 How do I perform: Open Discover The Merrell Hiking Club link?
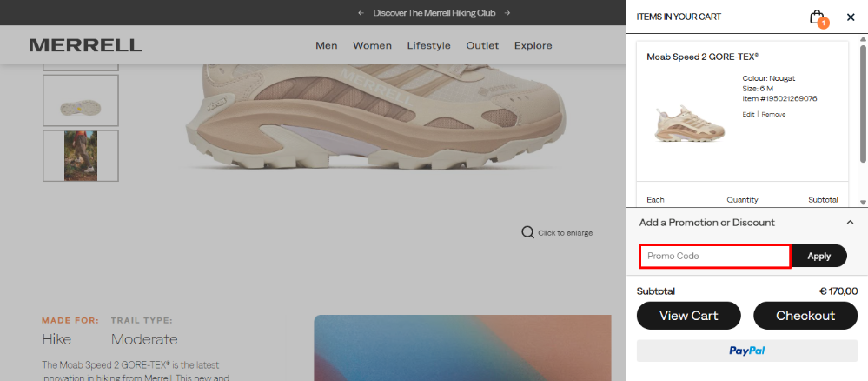(434, 13)
